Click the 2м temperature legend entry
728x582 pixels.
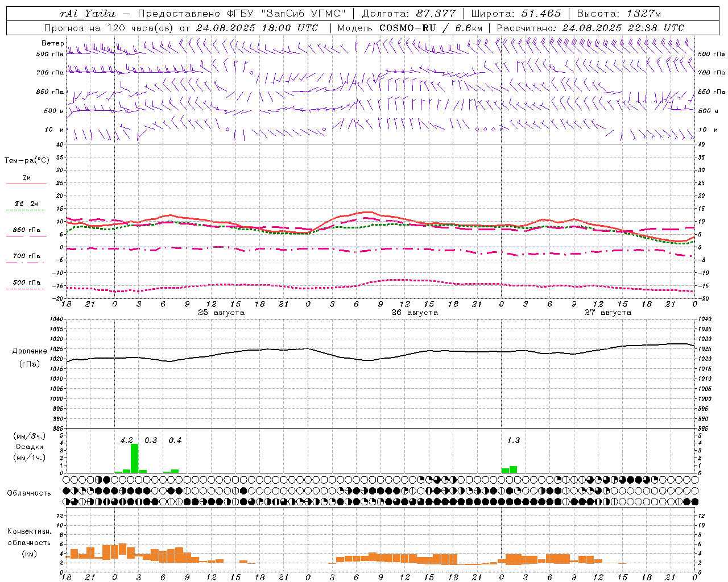coord(27,178)
